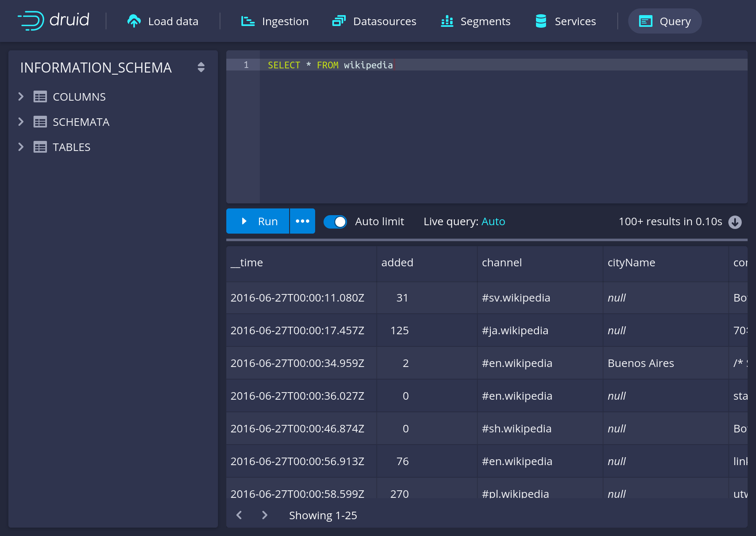Click the Services database icon
The height and width of the screenshot is (536, 756).
(541, 21)
